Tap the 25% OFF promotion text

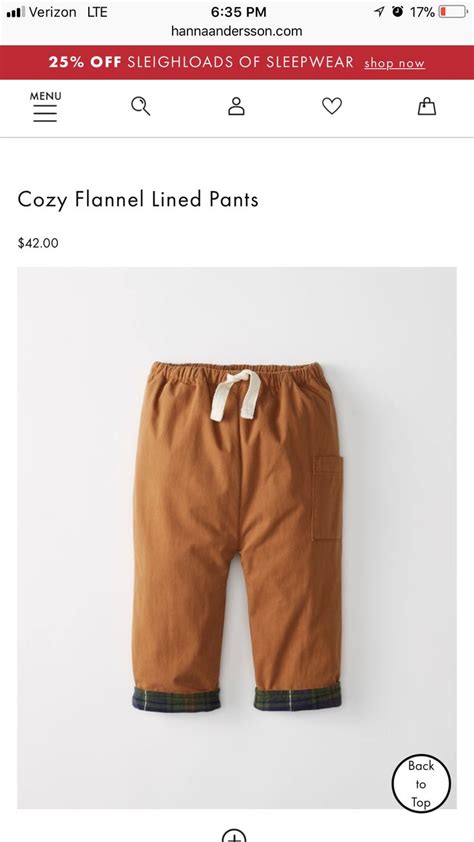[85, 62]
